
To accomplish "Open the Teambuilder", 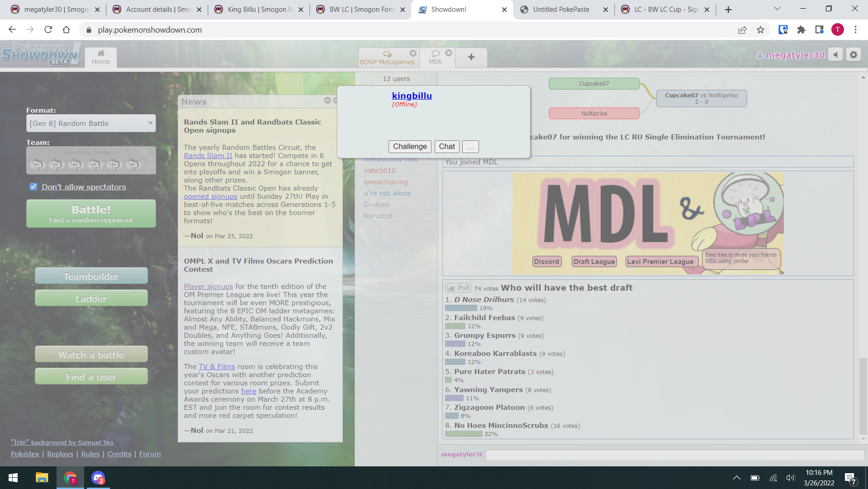I will (x=91, y=276).
